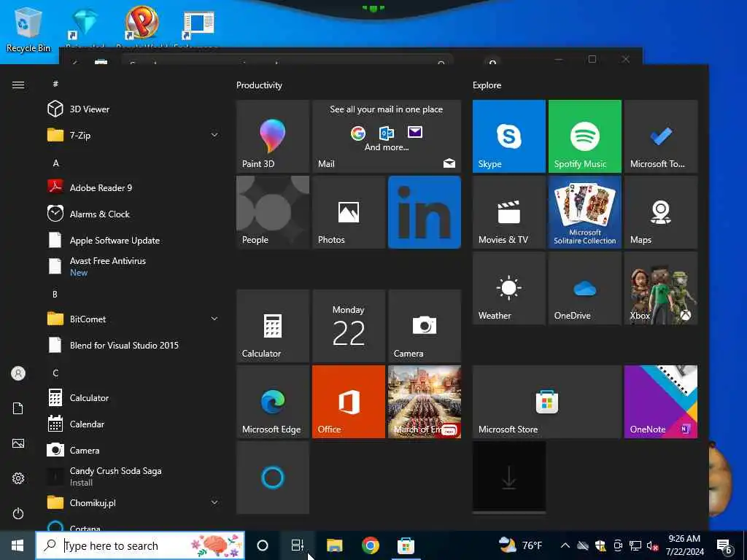This screenshot has width=747, height=560.
Task: Install Candy Crush Soda Saga
Action: tap(133, 476)
